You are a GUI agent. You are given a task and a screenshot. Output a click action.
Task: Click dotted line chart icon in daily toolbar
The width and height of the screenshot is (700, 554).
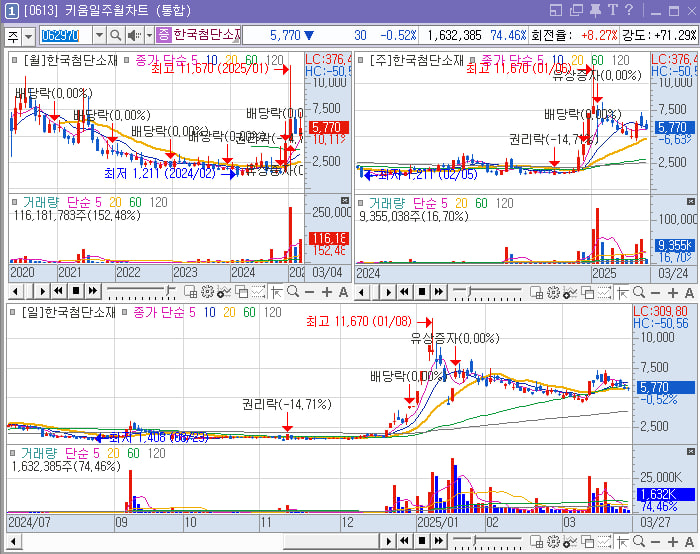click(604, 542)
